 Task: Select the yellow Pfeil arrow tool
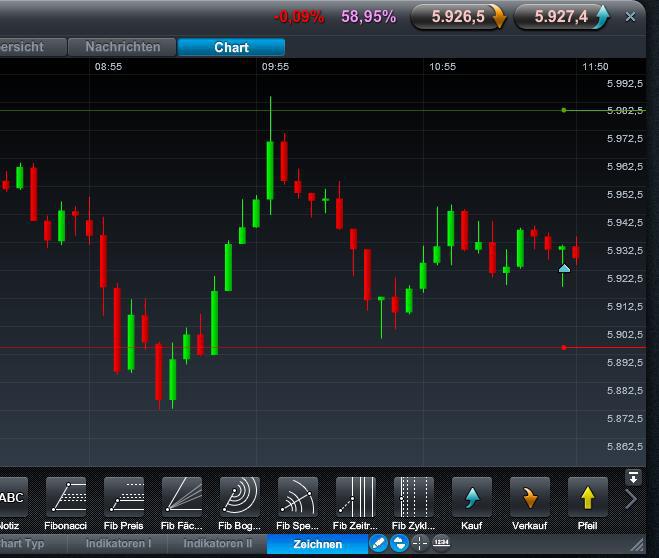click(588, 497)
